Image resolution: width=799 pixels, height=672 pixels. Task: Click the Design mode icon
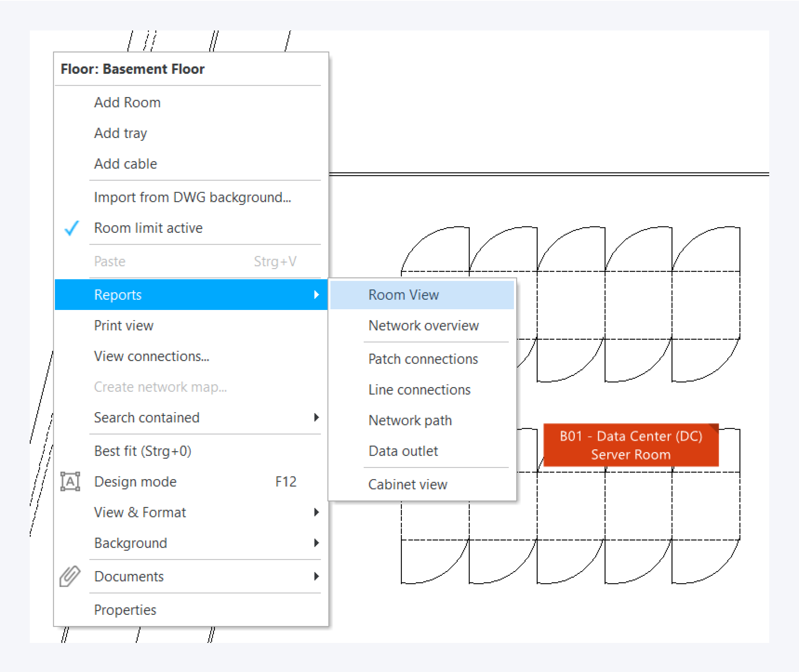(x=70, y=481)
